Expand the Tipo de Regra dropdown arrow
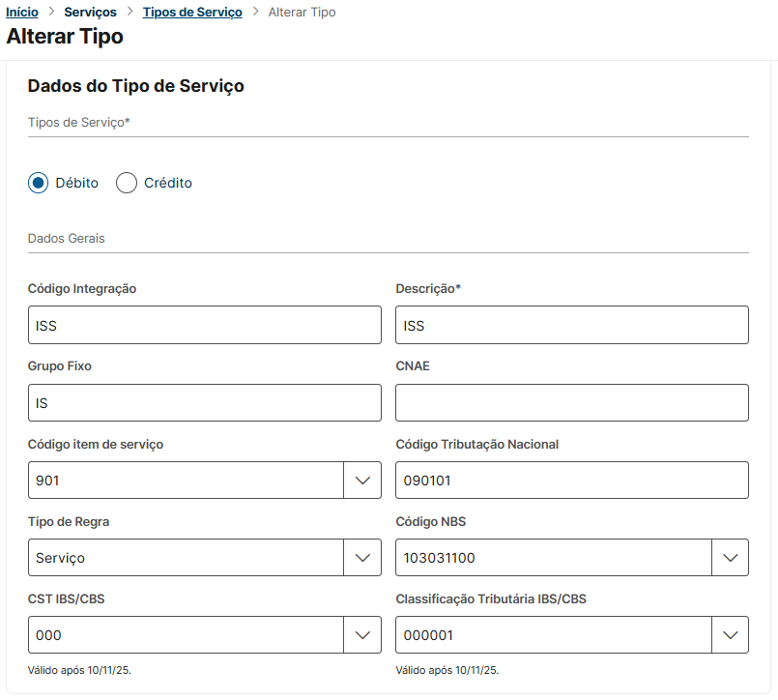778x700 pixels. pyautogui.click(x=362, y=558)
